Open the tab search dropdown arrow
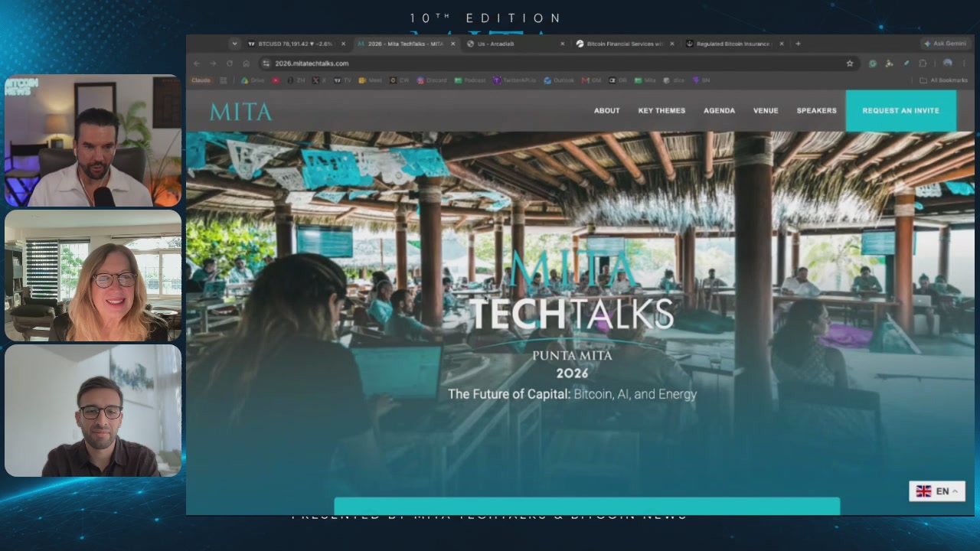This screenshot has width=980, height=551. (233, 44)
